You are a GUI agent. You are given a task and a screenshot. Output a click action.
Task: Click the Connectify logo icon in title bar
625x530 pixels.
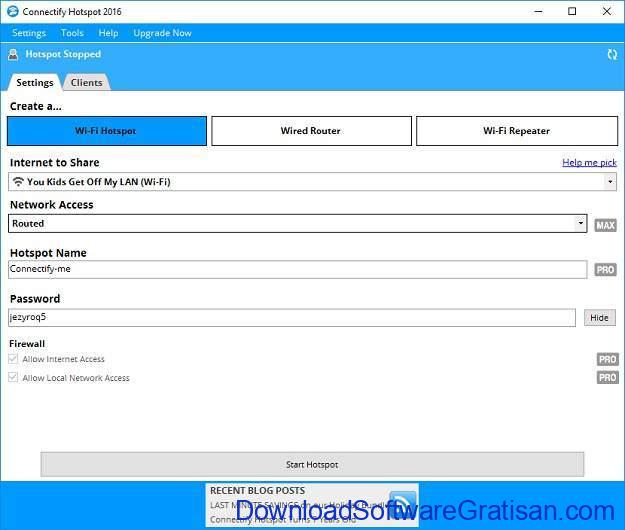[x=13, y=11]
